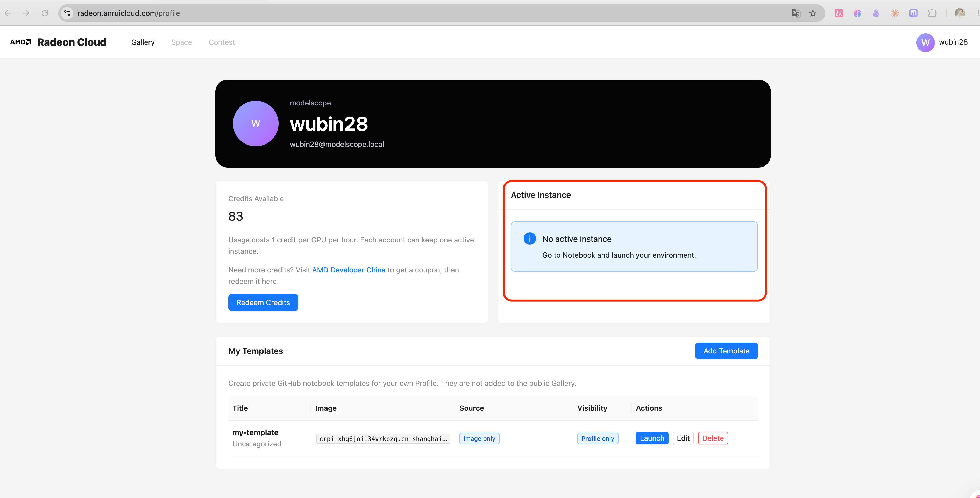
Task: Click the Actions column header
Action: coord(649,408)
